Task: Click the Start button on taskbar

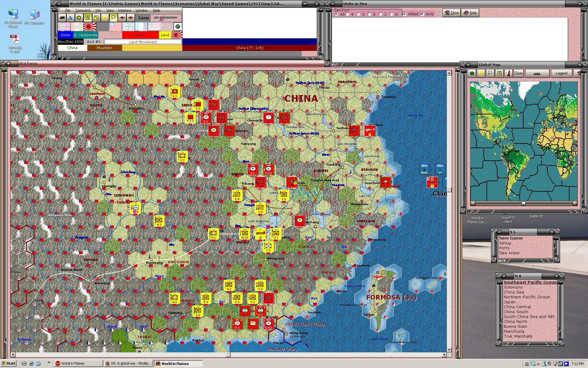Action: point(8,363)
